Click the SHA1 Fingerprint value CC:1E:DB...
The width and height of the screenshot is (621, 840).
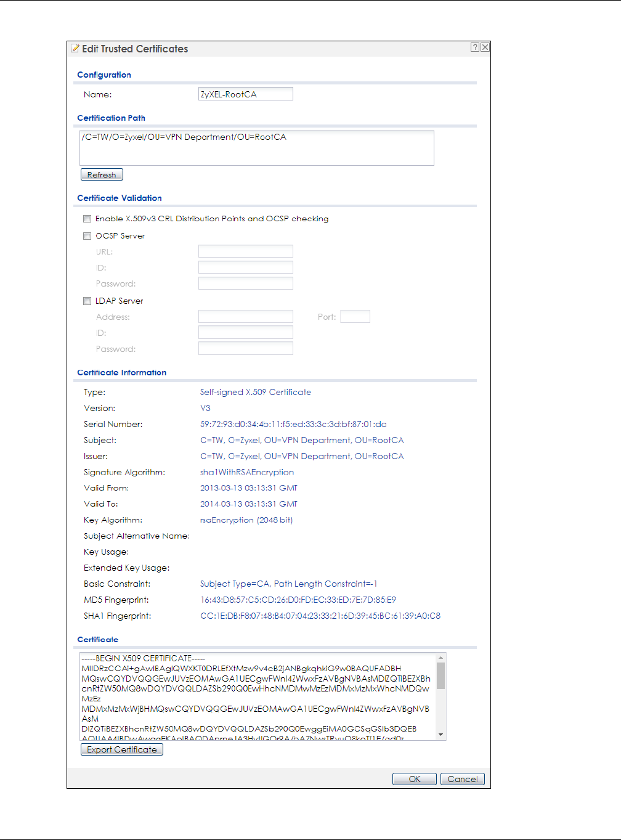click(320, 616)
